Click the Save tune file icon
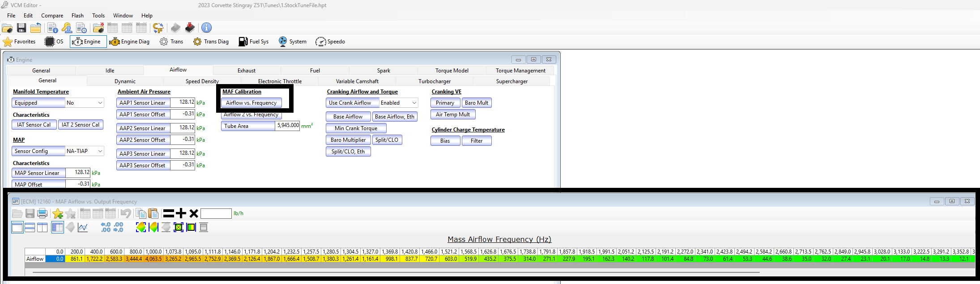Screen dimensions: 980x284 [x=21, y=28]
